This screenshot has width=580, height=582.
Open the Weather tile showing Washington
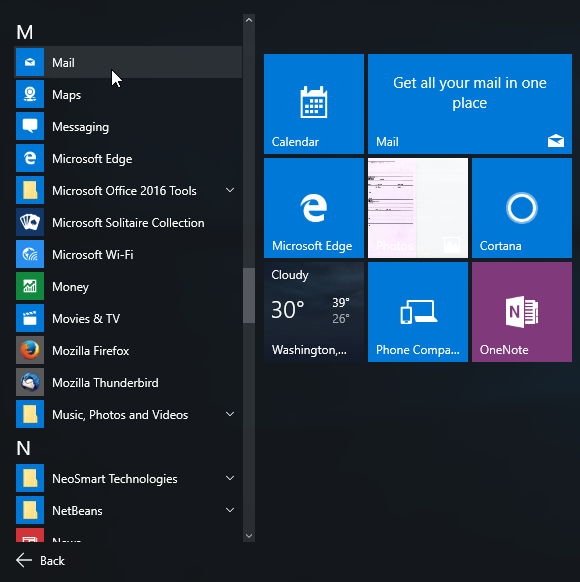point(314,312)
